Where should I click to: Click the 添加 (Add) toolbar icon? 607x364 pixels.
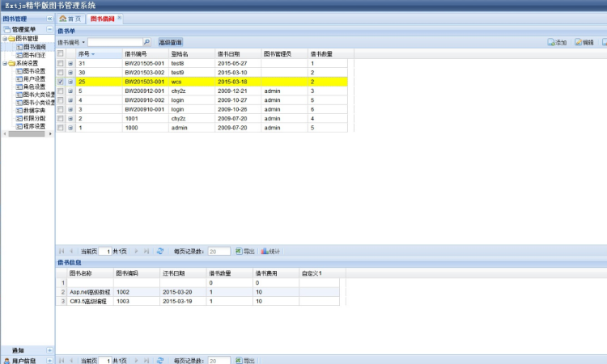click(x=551, y=42)
